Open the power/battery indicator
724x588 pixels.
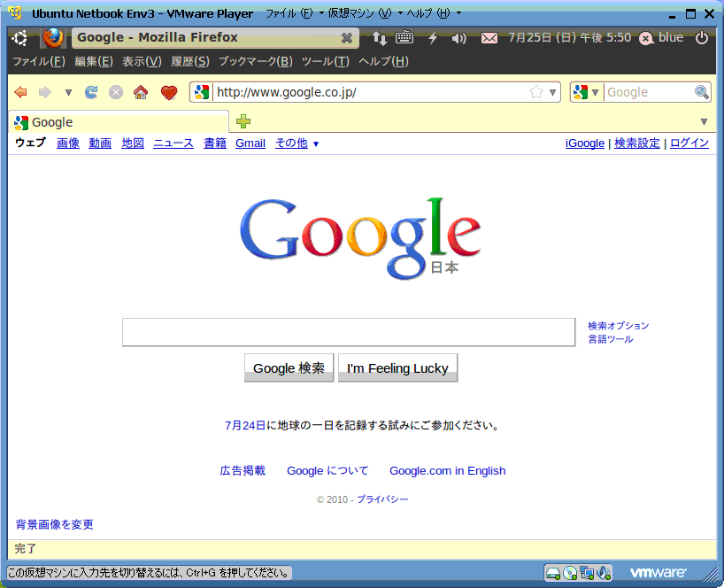tap(433, 38)
